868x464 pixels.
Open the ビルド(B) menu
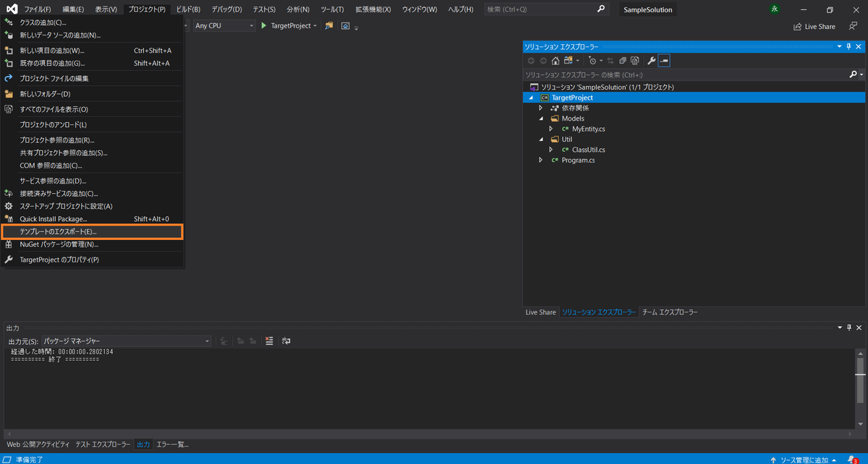click(x=188, y=9)
